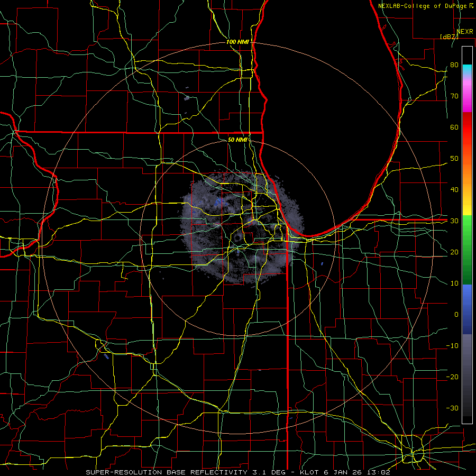This screenshot has width=476, height=476.
Task: Click "SUPER-RESOLUTION BASE REFLECTIVITY" in the caption
Action: click(x=167, y=472)
